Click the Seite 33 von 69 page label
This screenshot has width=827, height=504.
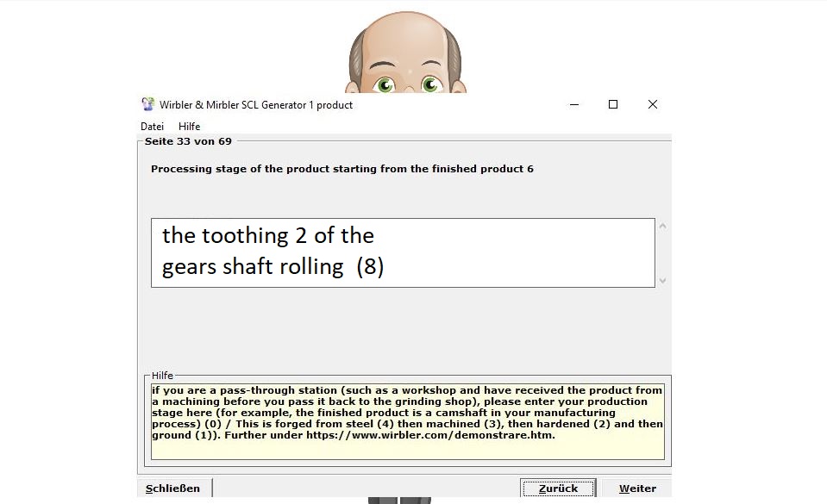coord(188,141)
